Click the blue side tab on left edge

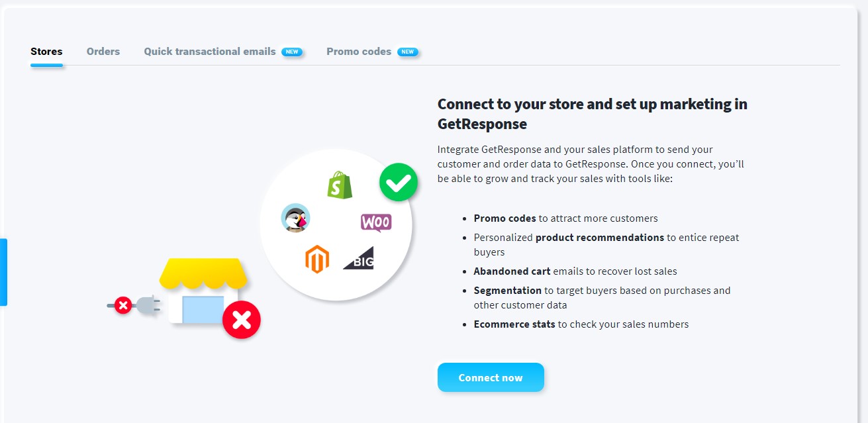tap(3, 272)
